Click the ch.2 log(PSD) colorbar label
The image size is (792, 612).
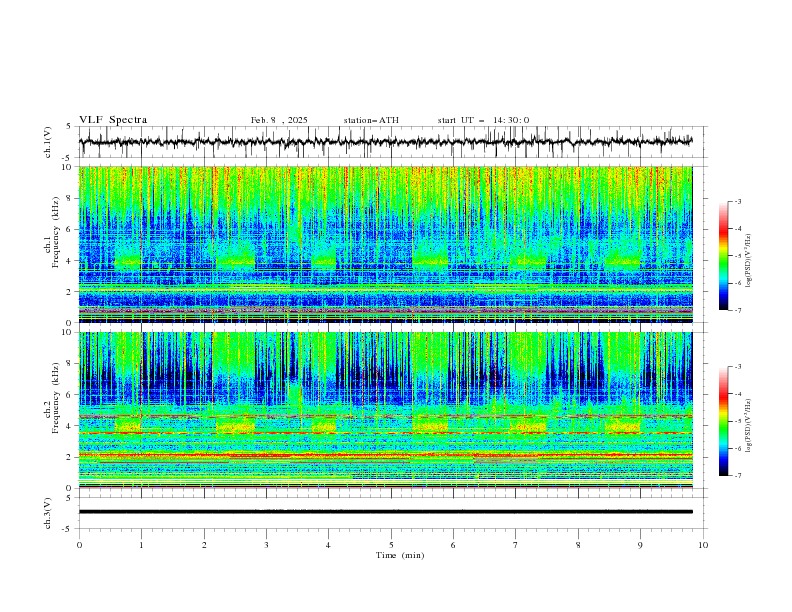[x=749, y=426]
